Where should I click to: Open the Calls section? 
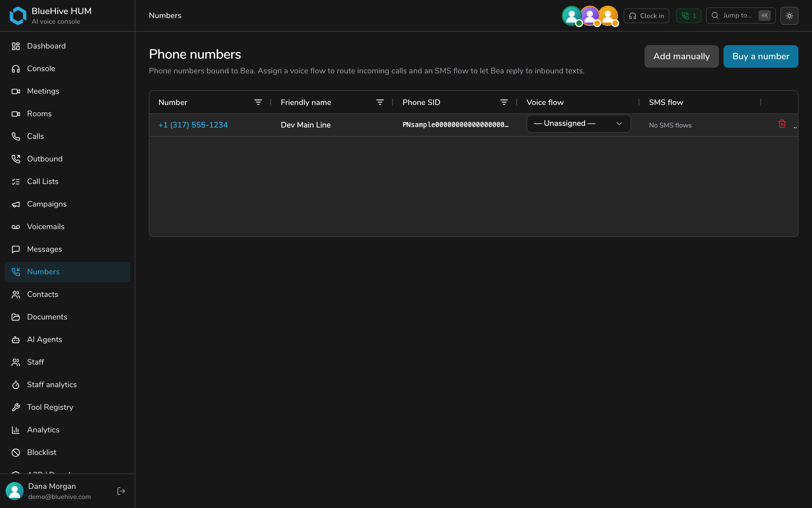[67, 136]
